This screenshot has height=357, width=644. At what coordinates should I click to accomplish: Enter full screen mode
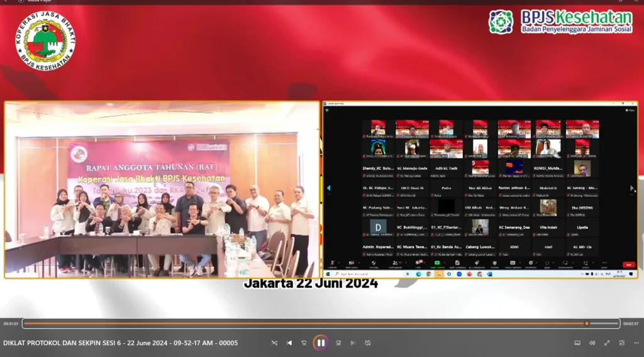[607, 343]
